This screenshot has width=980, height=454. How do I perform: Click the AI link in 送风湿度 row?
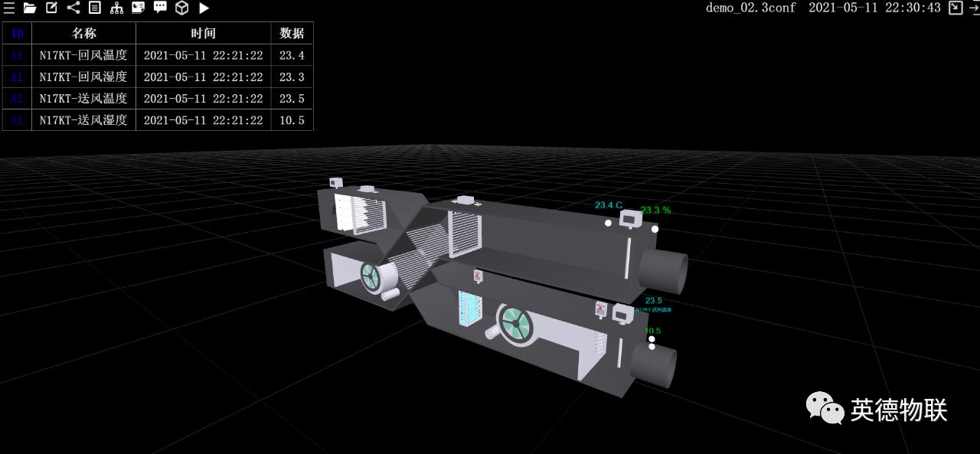[x=18, y=119]
